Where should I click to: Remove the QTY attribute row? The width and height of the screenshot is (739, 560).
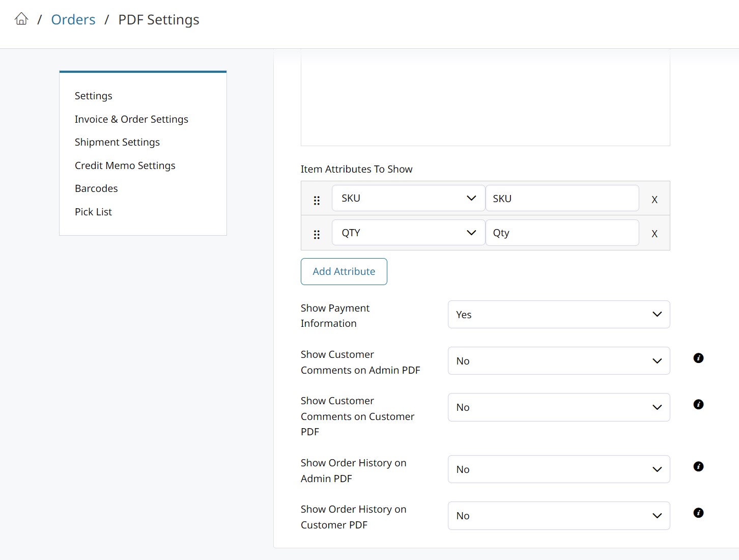(655, 234)
